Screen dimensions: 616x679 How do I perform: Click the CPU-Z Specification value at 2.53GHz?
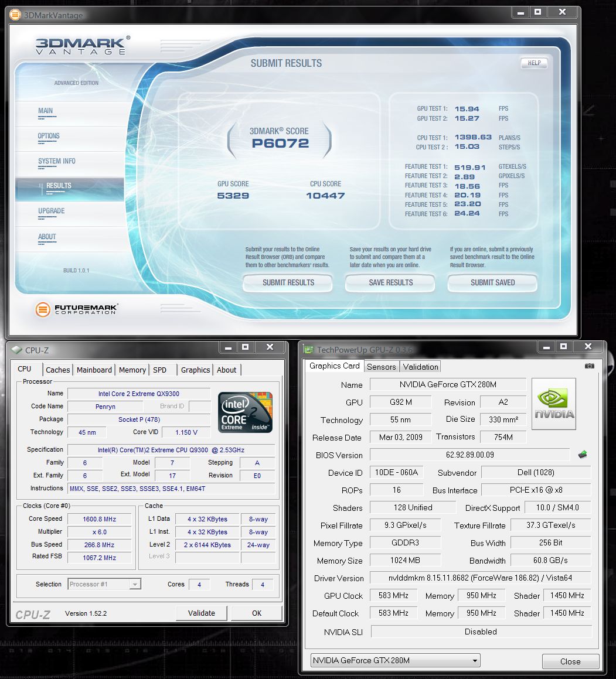click(x=171, y=450)
